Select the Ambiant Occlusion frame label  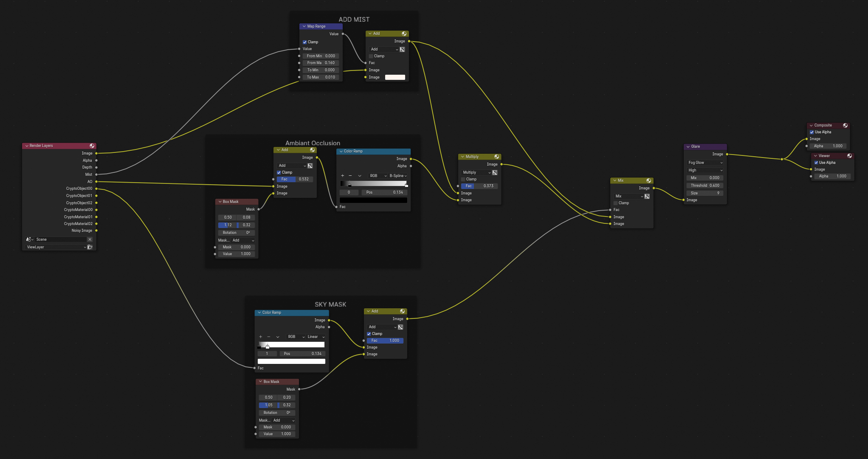click(313, 143)
